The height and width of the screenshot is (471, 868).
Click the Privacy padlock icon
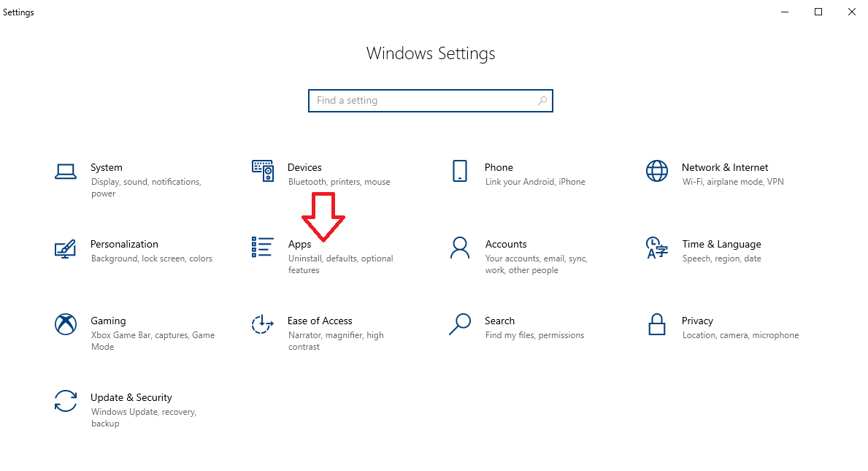click(656, 324)
